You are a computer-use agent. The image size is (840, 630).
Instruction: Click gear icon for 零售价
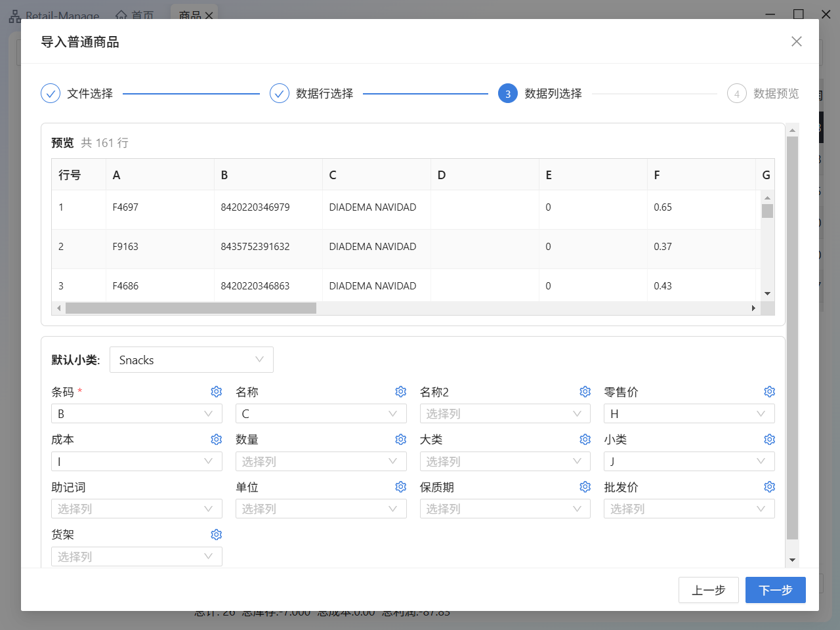tap(769, 392)
